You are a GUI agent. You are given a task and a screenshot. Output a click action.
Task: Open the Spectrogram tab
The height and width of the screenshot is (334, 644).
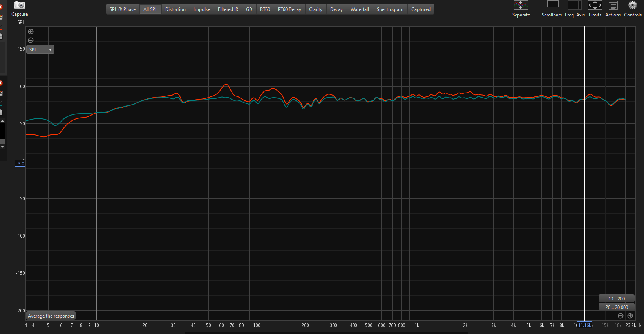(390, 9)
